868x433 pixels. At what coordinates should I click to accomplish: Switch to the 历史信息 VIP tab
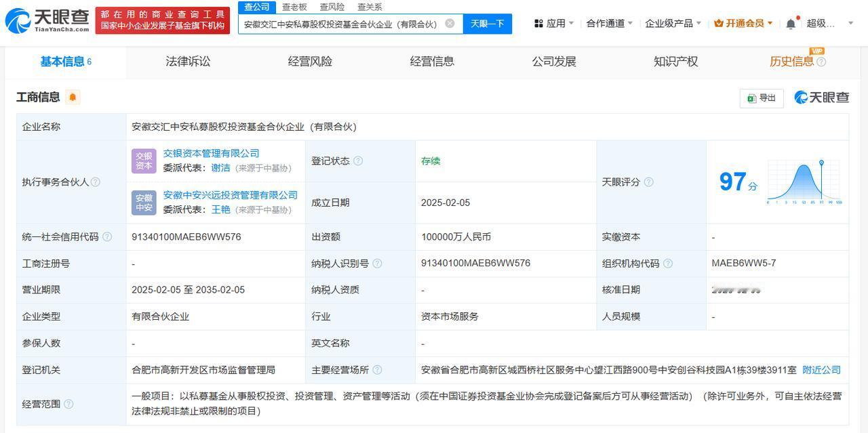coord(791,62)
